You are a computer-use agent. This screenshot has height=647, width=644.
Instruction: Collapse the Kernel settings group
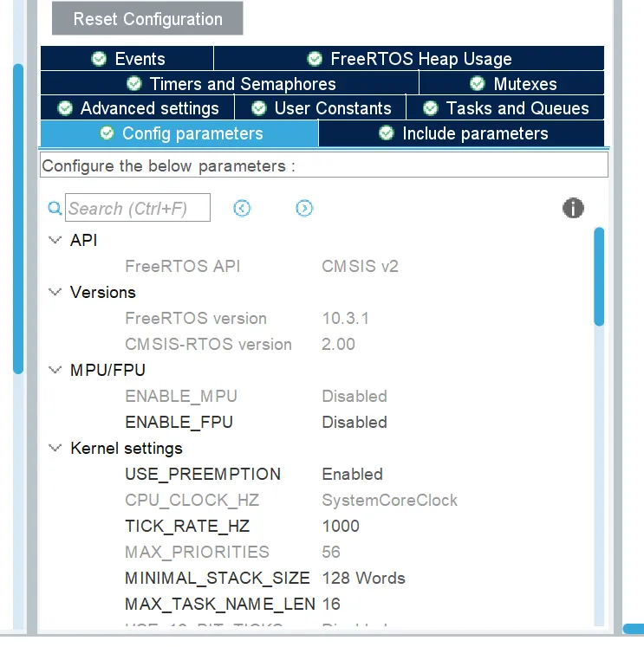tap(55, 448)
